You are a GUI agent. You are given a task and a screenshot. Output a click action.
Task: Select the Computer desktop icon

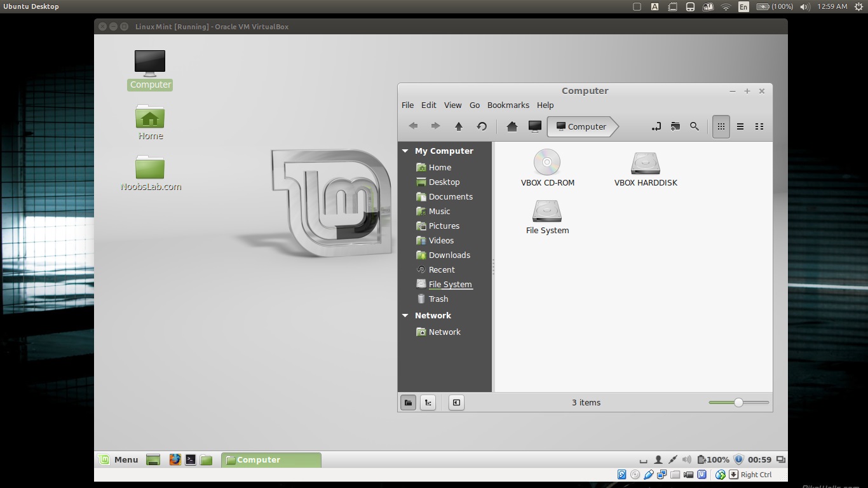(x=150, y=70)
